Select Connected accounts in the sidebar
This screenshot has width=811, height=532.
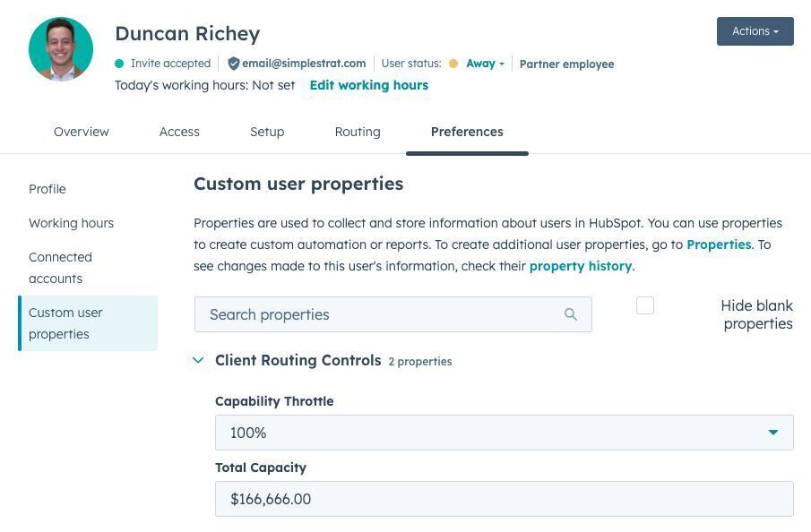(60, 267)
